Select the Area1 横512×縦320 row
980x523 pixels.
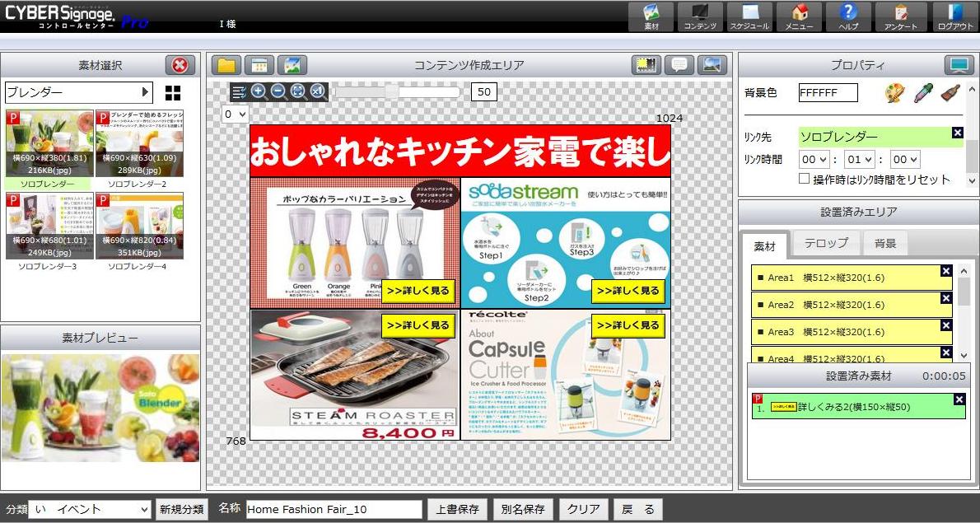click(x=852, y=278)
